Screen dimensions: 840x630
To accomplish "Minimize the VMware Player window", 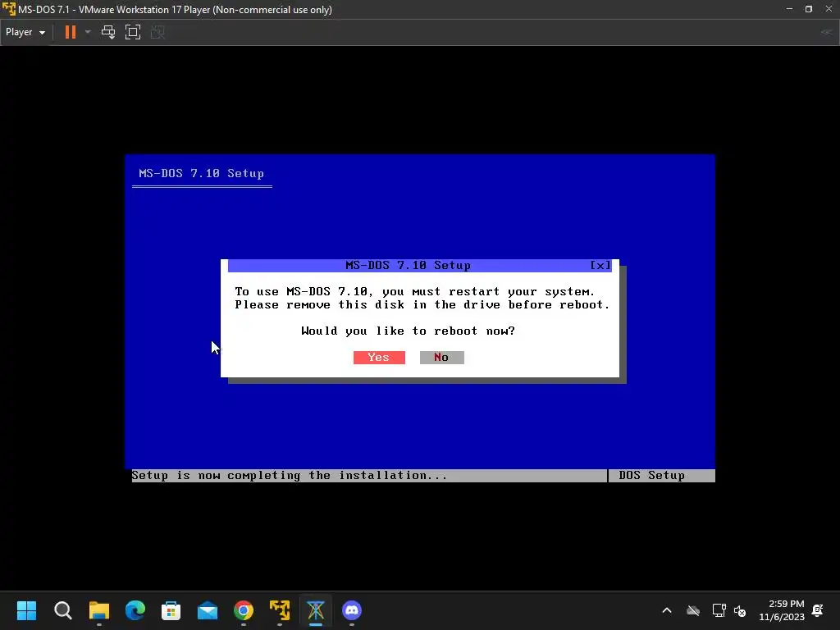I will [x=789, y=9].
